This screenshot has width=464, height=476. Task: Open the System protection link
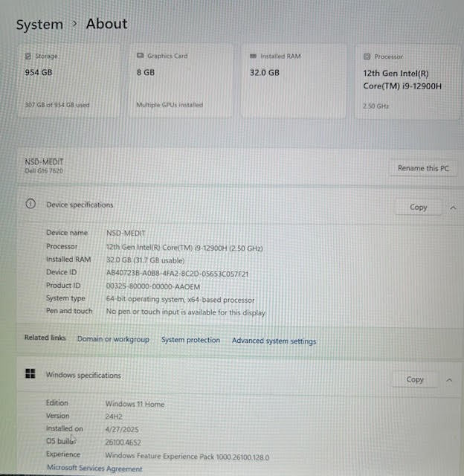coord(190,340)
